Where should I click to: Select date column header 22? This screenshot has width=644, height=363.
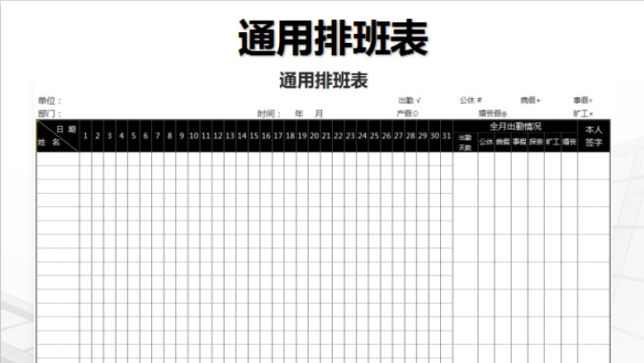tap(338, 136)
